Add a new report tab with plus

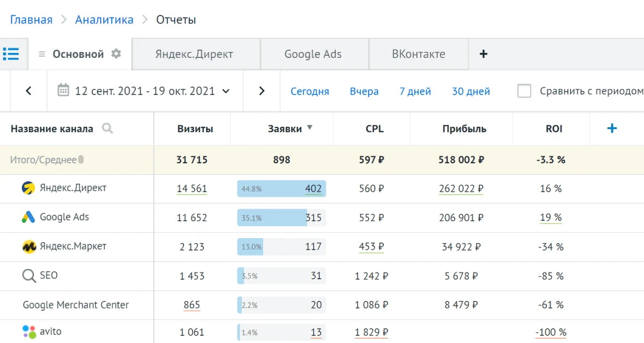(x=483, y=54)
